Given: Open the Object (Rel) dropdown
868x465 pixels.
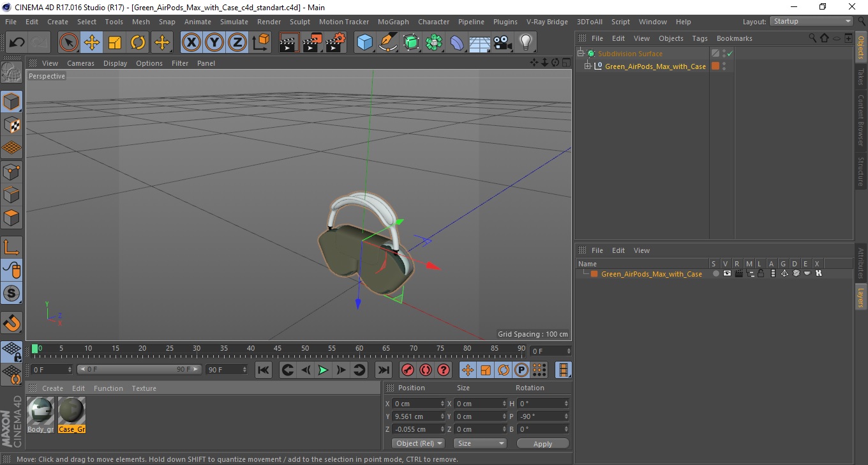Looking at the screenshot, I should [x=418, y=443].
